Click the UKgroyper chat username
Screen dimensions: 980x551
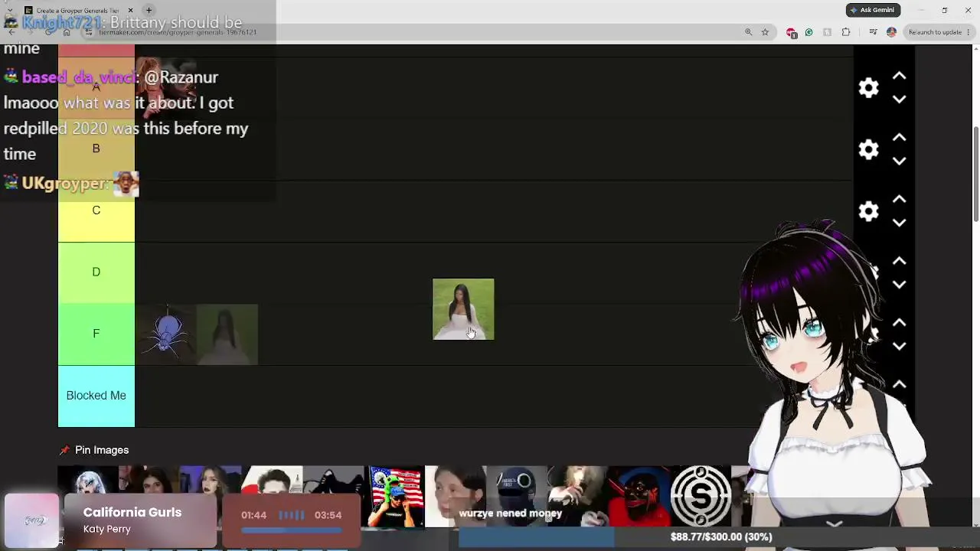65,184
